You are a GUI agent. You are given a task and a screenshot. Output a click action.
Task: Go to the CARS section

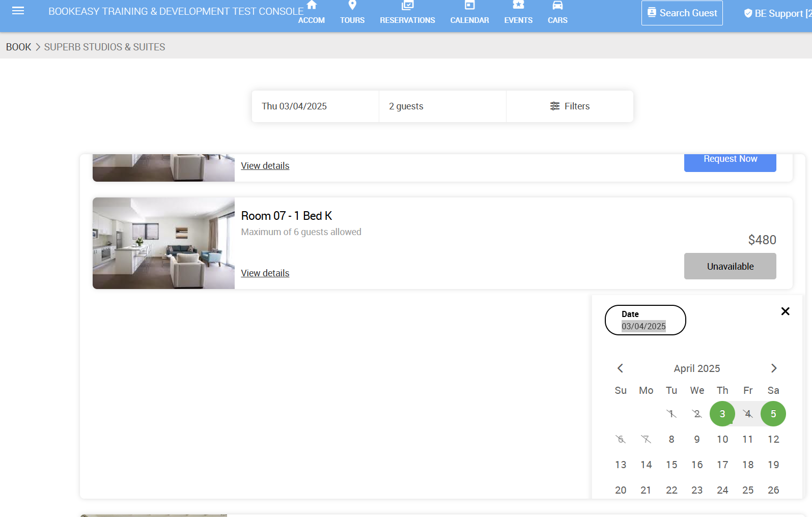[x=557, y=13]
